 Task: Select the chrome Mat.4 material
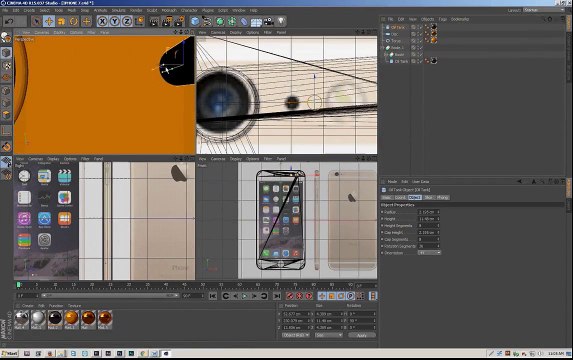21,319
